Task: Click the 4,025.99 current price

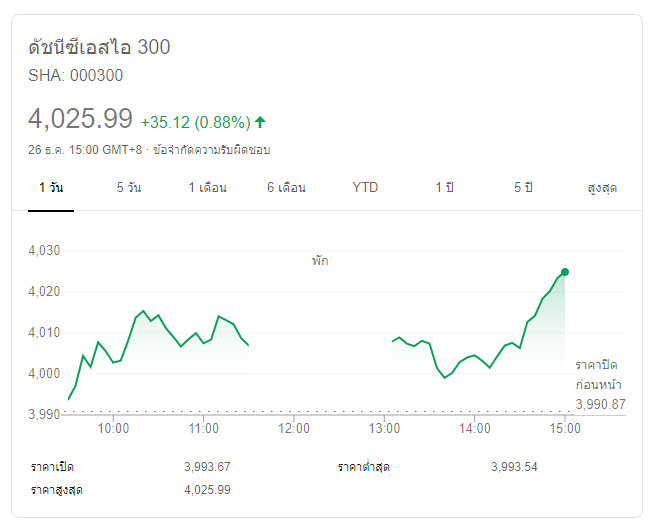Action: pyautogui.click(x=80, y=119)
